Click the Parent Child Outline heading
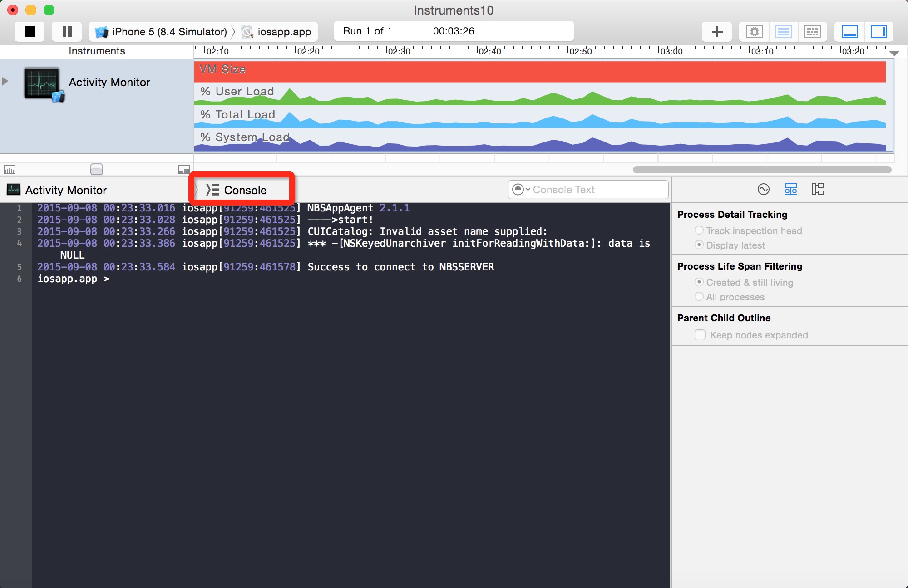The width and height of the screenshot is (908, 588). pyautogui.click(x=724, y=318)
